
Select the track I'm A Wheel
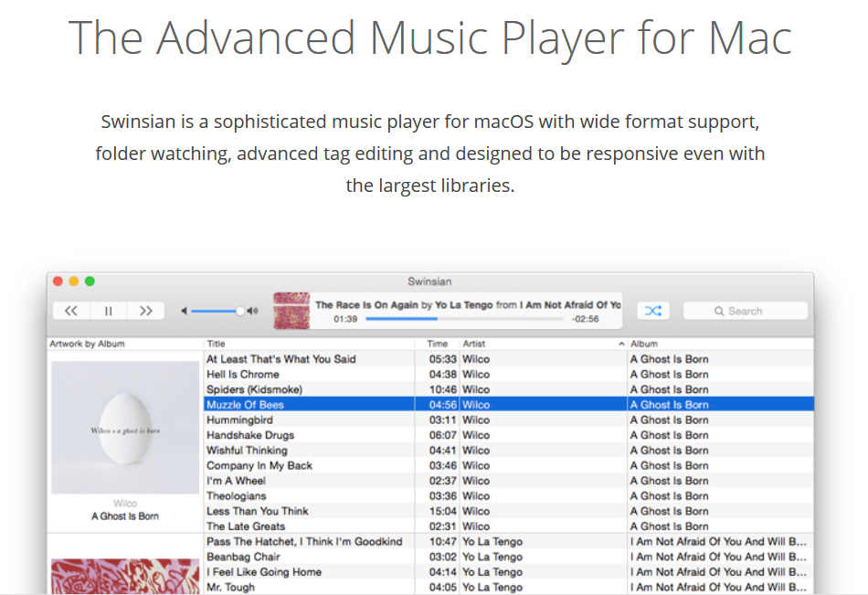[x=508, y=481]
